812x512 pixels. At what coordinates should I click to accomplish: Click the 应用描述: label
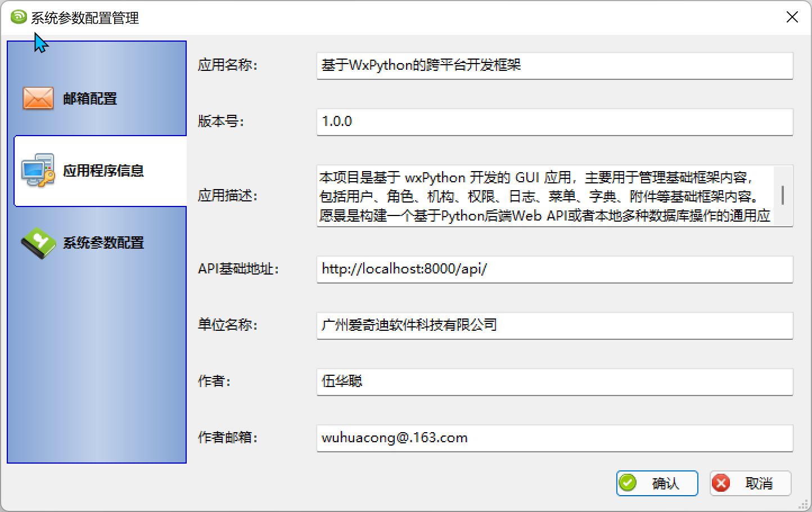[227, 196]
